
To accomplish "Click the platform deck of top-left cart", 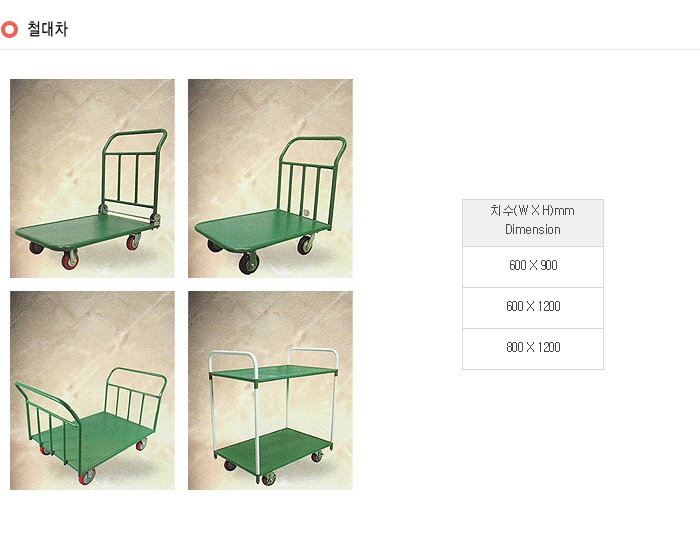I will 85,230.
